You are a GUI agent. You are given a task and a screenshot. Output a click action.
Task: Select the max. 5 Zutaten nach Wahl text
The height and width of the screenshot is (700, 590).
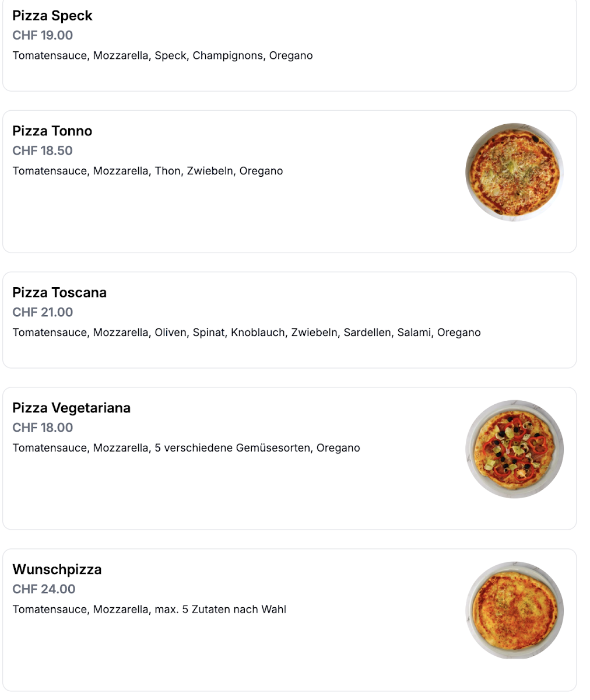149,610
